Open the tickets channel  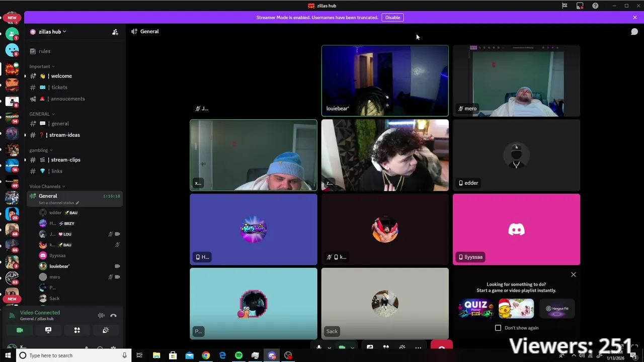tap(74, 87)
